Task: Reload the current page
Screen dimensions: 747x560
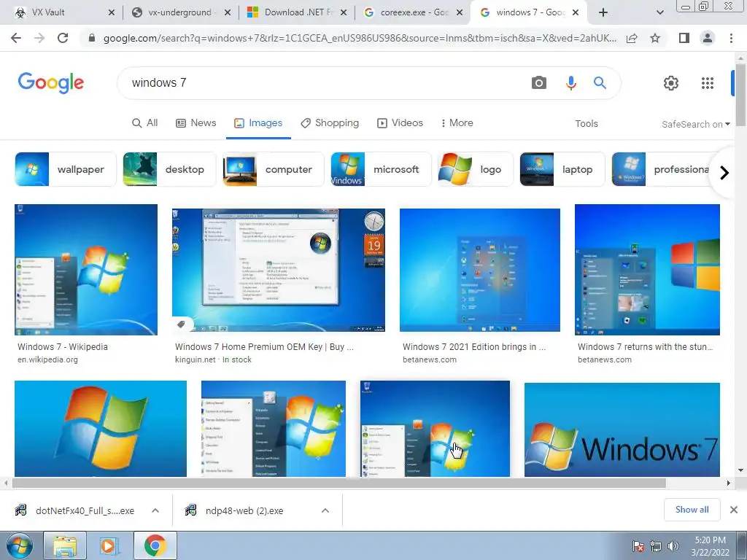Action: pyautogui.click(x=63, y=38)
